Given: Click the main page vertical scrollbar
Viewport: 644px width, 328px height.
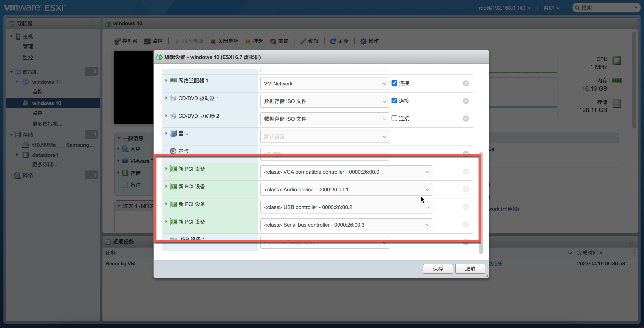Looking at the screenshot, I should tap(634, 80).
